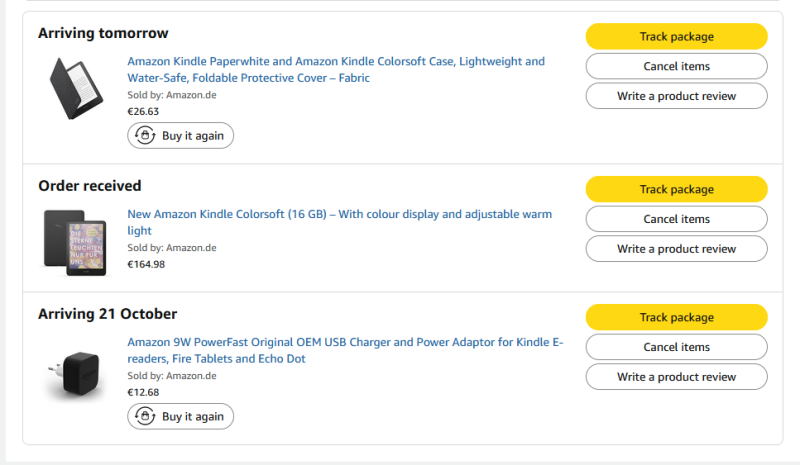The width and height of the screenshot is (800, 465).
Task: Track package for Kindle Colorsoft order
Action: click(x=676, y=189)
